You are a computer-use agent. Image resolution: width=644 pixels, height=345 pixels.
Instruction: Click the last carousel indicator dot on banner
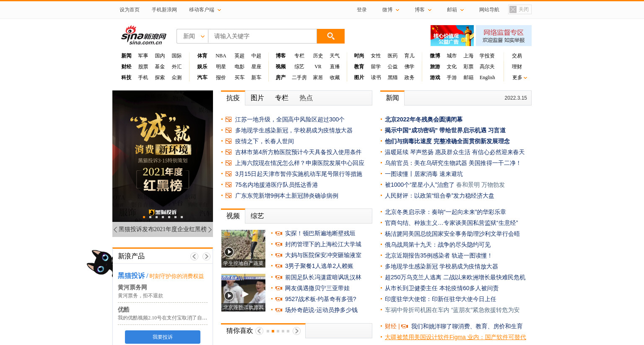click(x=182, y=217)
